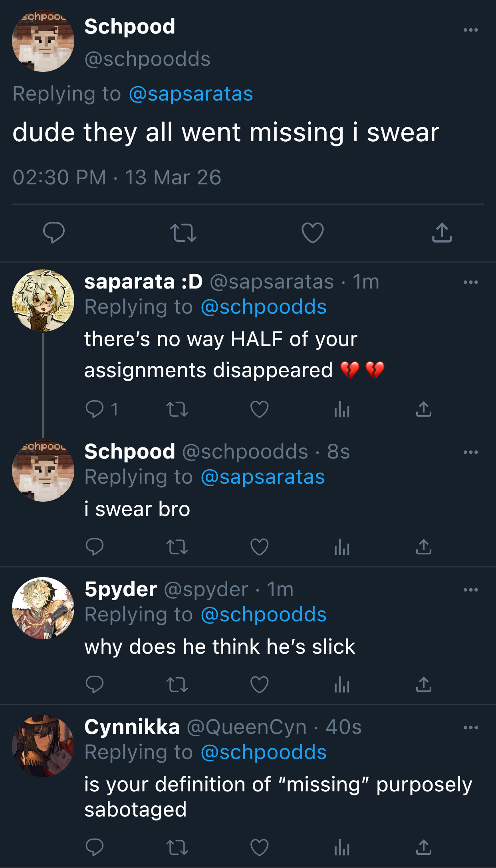Image resolution: width=496 pixels, height=868 pixels.
Task: Open @schpoodds mention in Cynnikka's reply
Action: [x=264, y=752]
